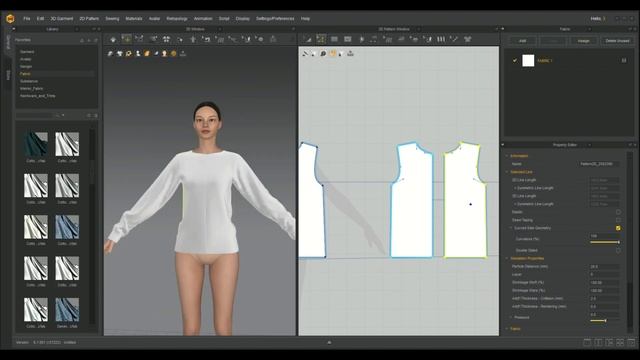Screen dimensions: 640x360
Task: Click the Shrinkage Weft value field
Action: [x=604, y=282]
